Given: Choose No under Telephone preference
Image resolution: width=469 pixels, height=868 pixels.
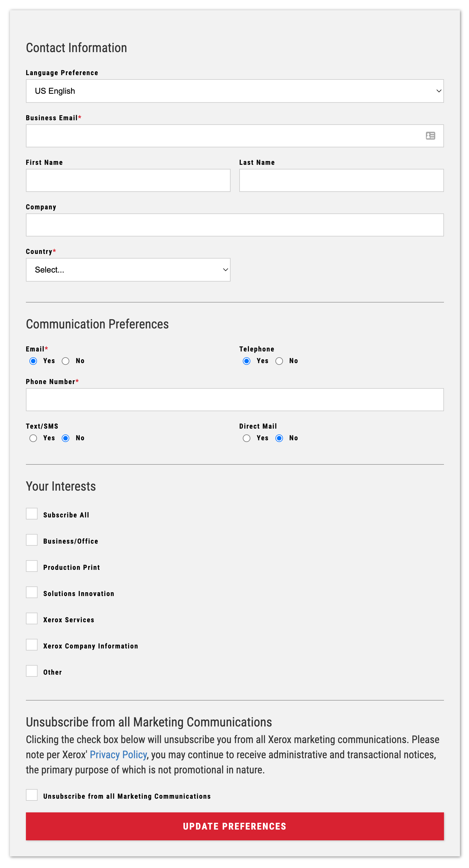Looking at the screenshot, I should 279,360.
